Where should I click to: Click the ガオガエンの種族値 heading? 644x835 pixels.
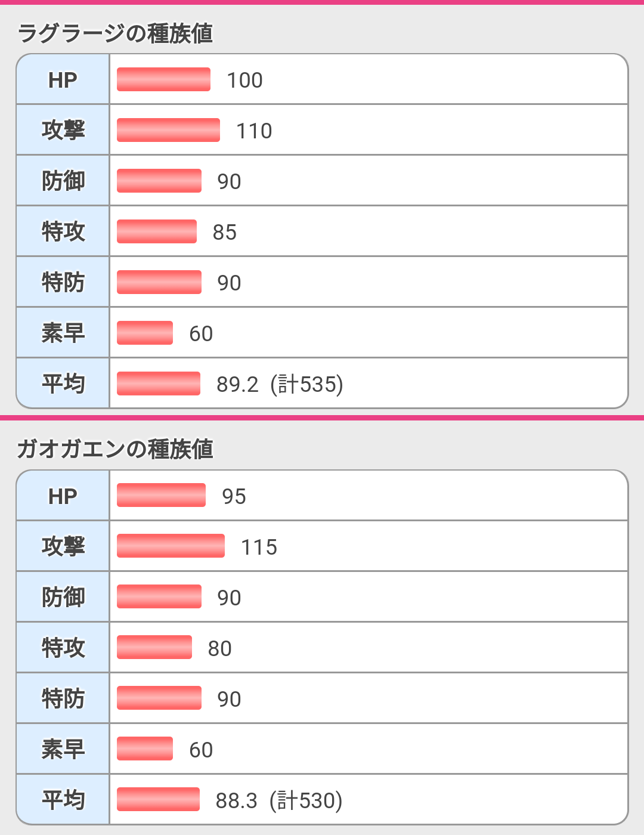point(115,449)
